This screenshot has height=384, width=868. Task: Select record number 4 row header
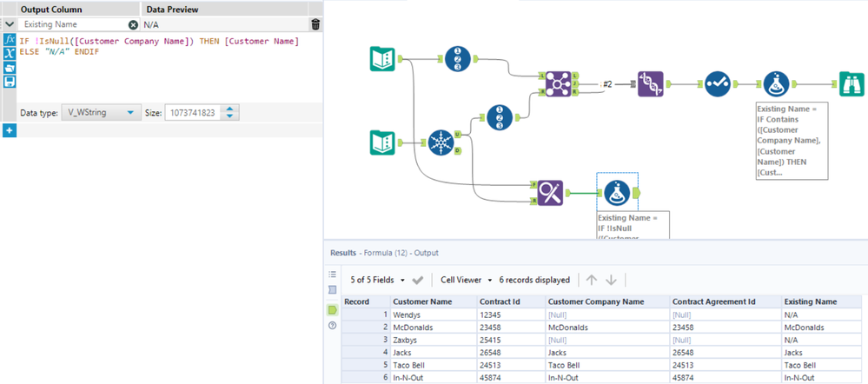click(365, 353)
